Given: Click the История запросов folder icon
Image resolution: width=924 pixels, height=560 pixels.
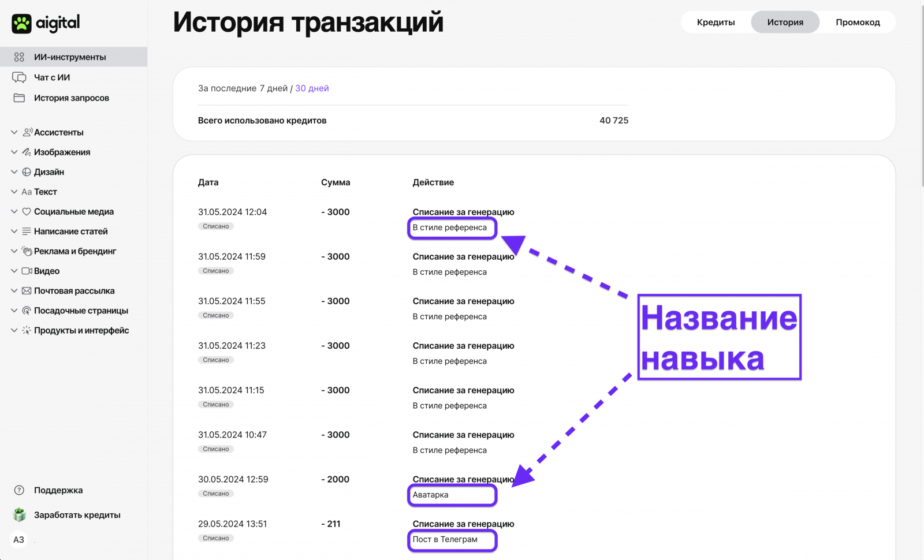Looking at the screenshot, I should tap(19, 98).
